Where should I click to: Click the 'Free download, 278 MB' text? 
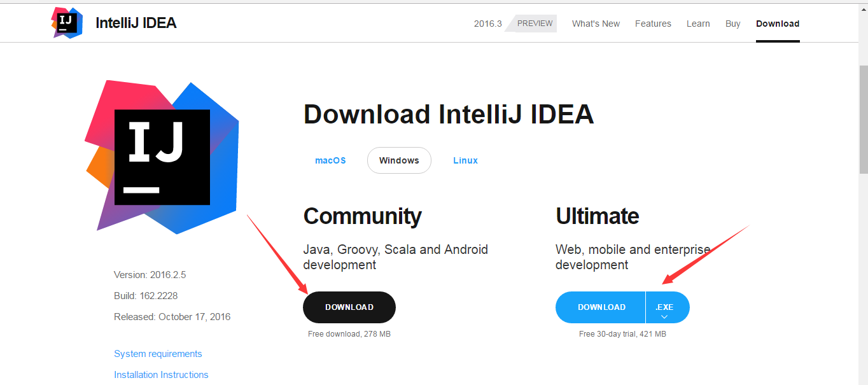349,334
